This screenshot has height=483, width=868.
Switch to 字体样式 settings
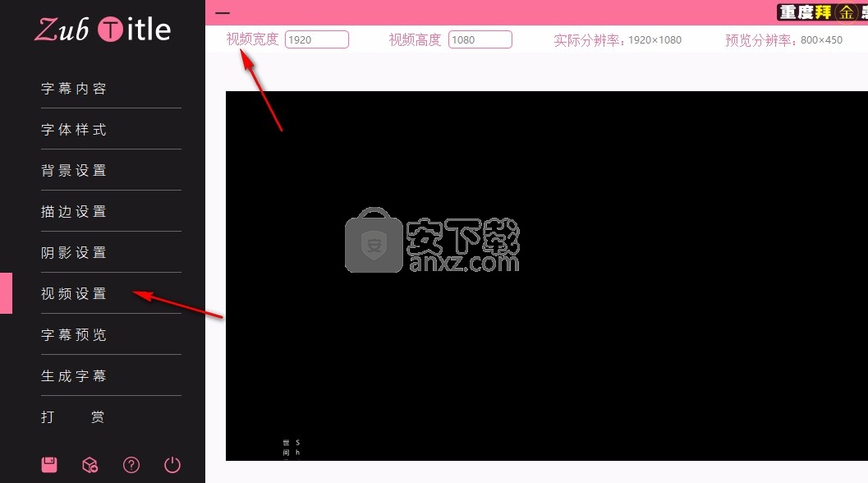click(x=74, y=130)
